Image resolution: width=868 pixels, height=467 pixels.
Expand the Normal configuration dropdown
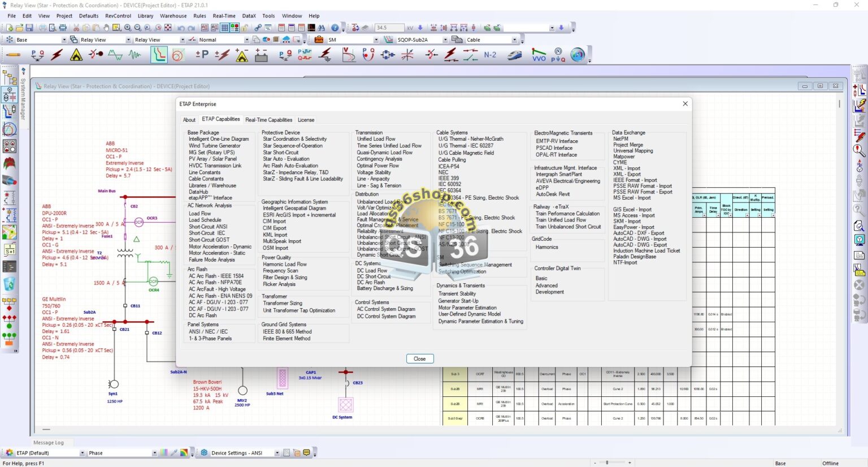coord(246,40)
